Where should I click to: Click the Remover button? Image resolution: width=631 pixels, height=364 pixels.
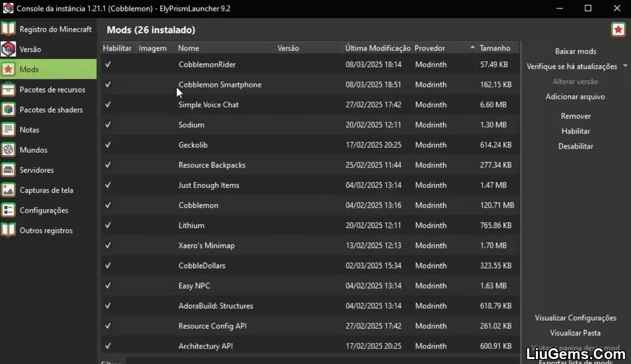(x=575, y=116)
